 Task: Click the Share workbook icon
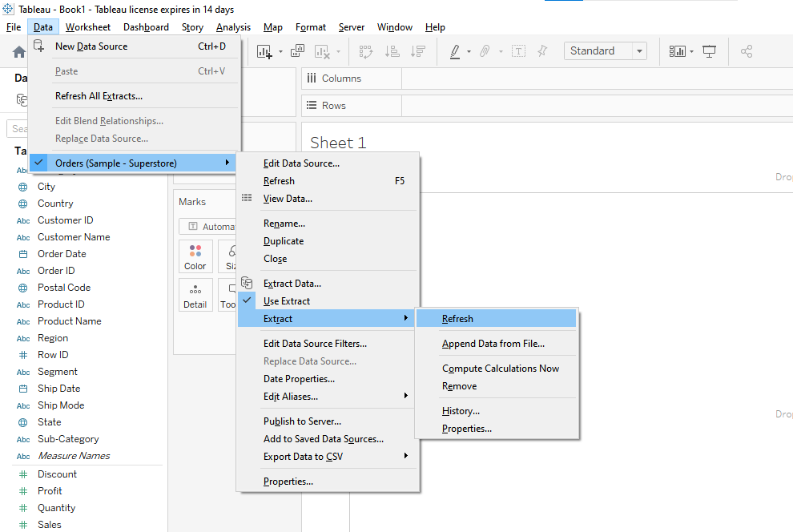[x=747, y=51]
